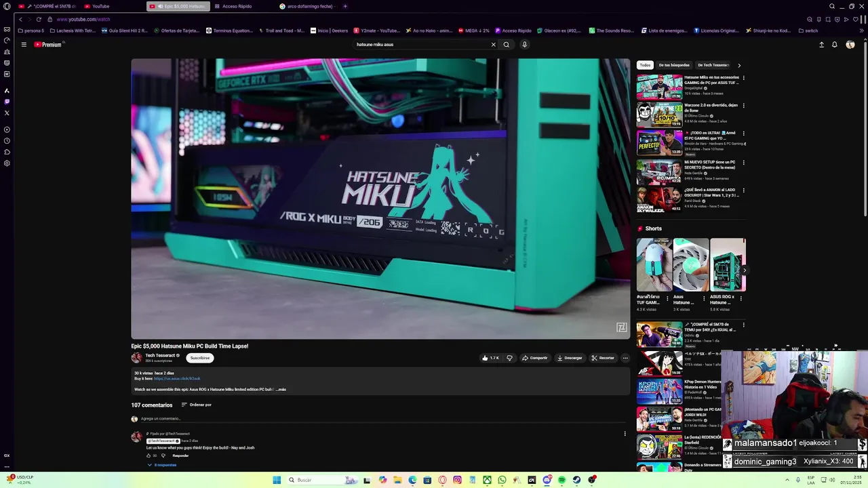Select the 'De tus búsquedas' filter chip

(674, 65)
